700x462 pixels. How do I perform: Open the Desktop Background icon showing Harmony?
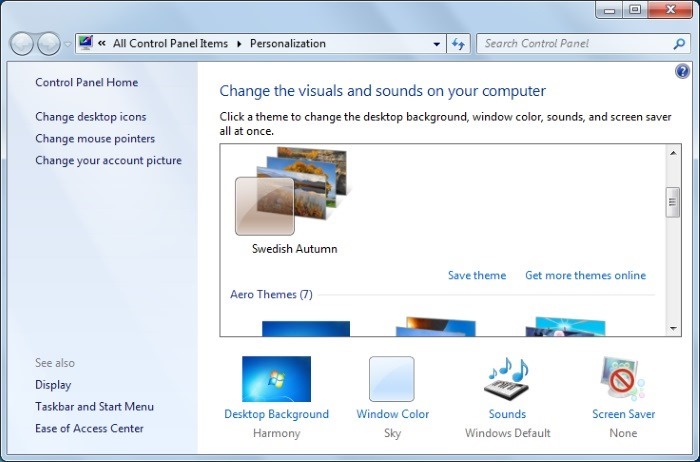(x=276, y=379)
